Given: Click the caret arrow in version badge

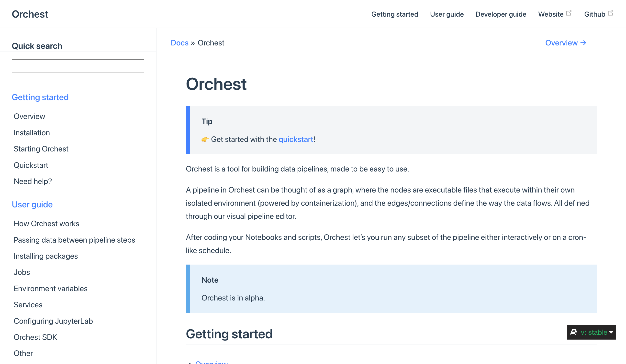Looking at the screenshot, I should tap(611, 332).
